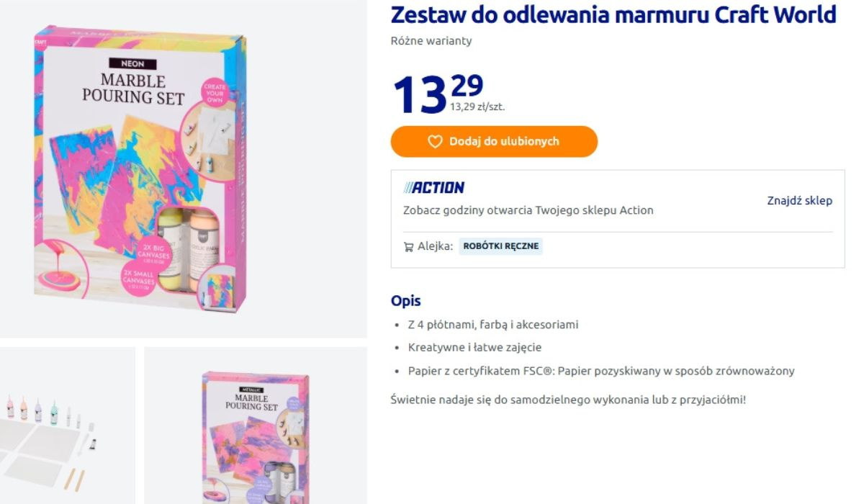Click the Alejka label text

point(435,246)
